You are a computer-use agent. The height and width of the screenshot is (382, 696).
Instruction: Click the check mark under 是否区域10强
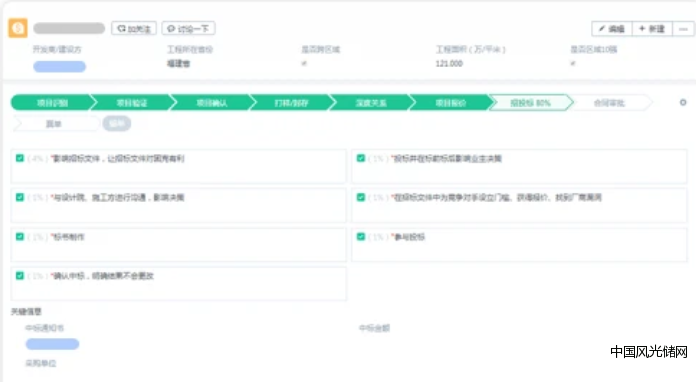click(x=573, y=63)
